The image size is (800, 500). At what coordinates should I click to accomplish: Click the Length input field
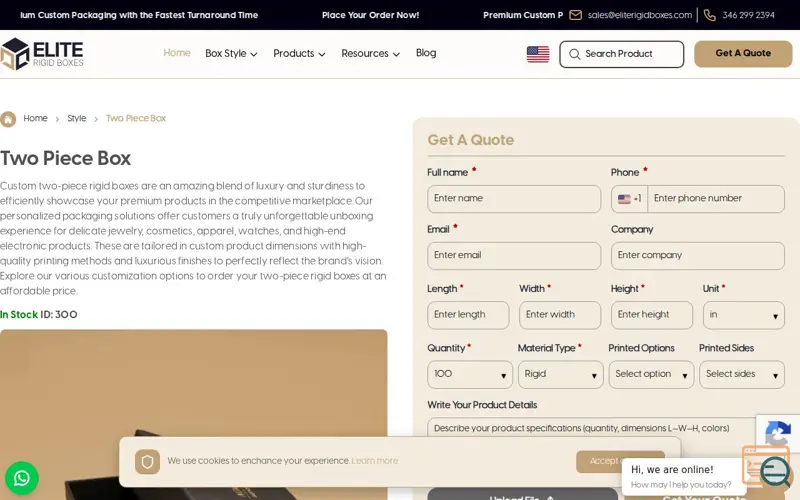click(468, 315)
